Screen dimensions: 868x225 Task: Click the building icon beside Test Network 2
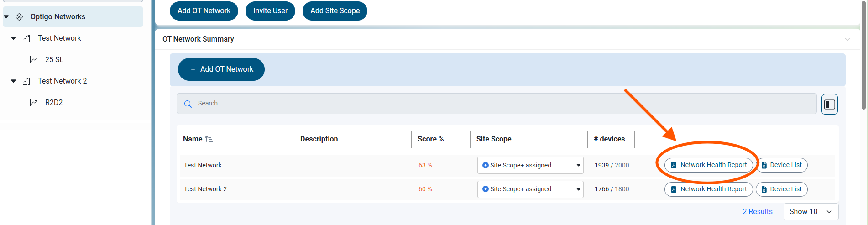[26, 81]
